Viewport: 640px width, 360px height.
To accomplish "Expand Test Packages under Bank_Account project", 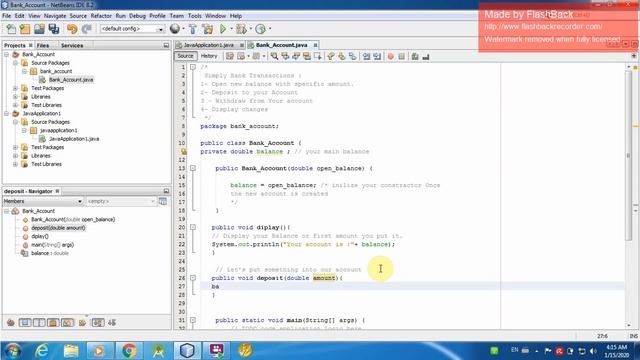I will (15, 88).
